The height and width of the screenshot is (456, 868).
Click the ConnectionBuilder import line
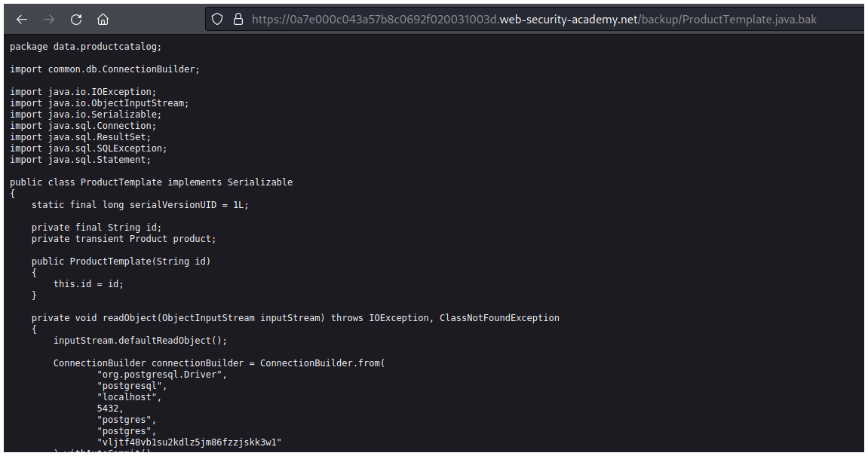pos(105,69)
